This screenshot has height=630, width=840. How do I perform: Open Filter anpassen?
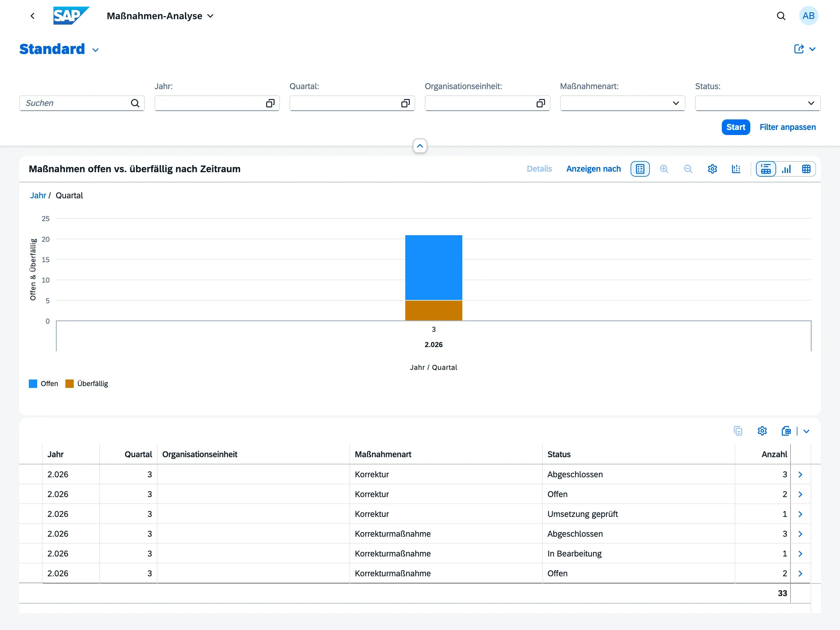tap(787, 127)
